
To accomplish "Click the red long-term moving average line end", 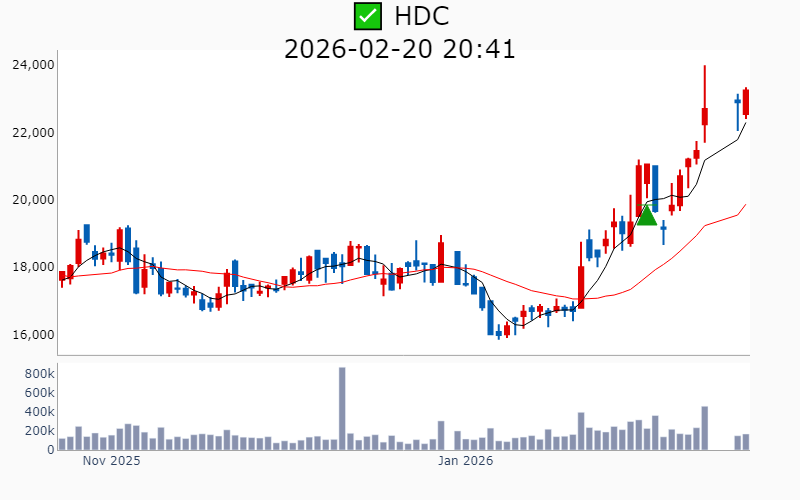I will click(x=746, y=204).
